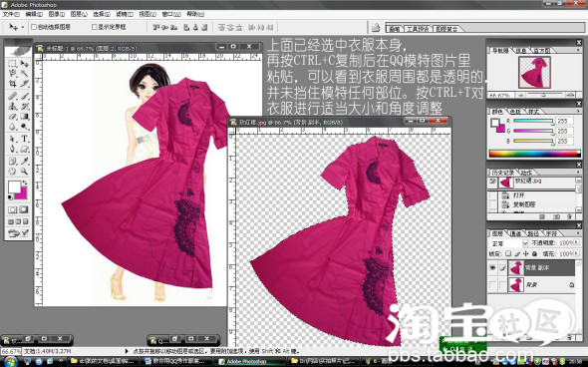Enable 自动选择图层 checkbox
588x367 pixels.
[34, 27]
